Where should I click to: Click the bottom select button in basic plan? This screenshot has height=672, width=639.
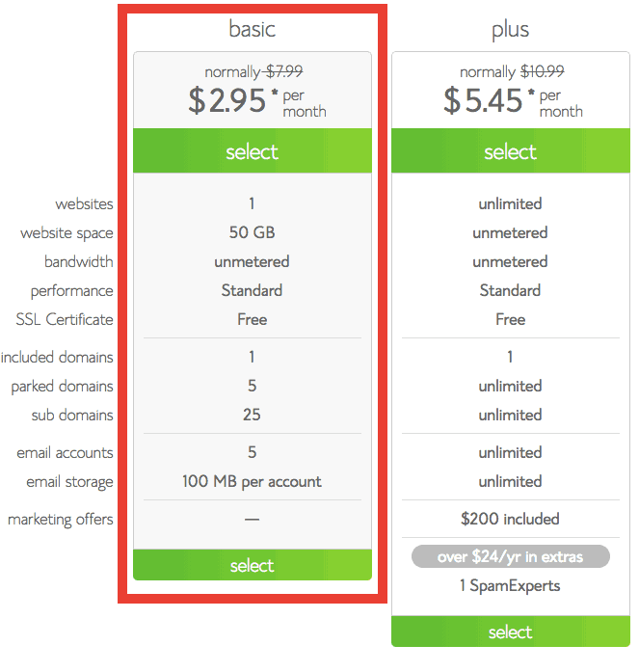(x=252, y=566)
